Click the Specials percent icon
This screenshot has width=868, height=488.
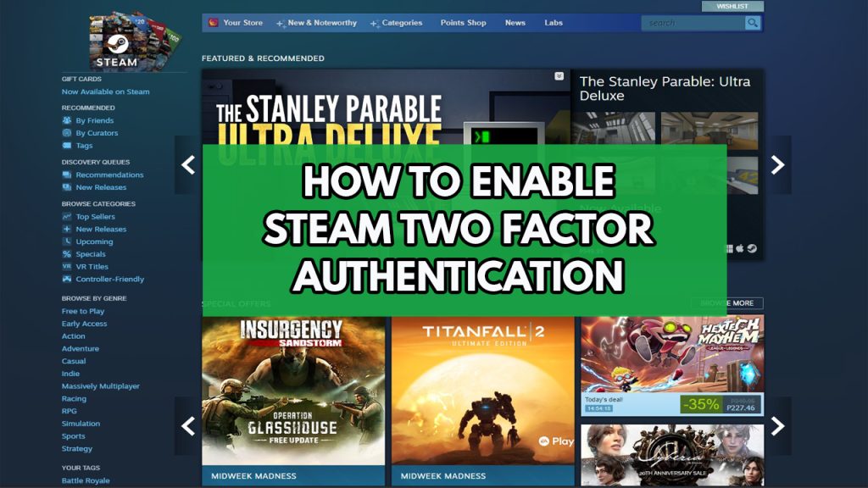(x=67, y=254)
